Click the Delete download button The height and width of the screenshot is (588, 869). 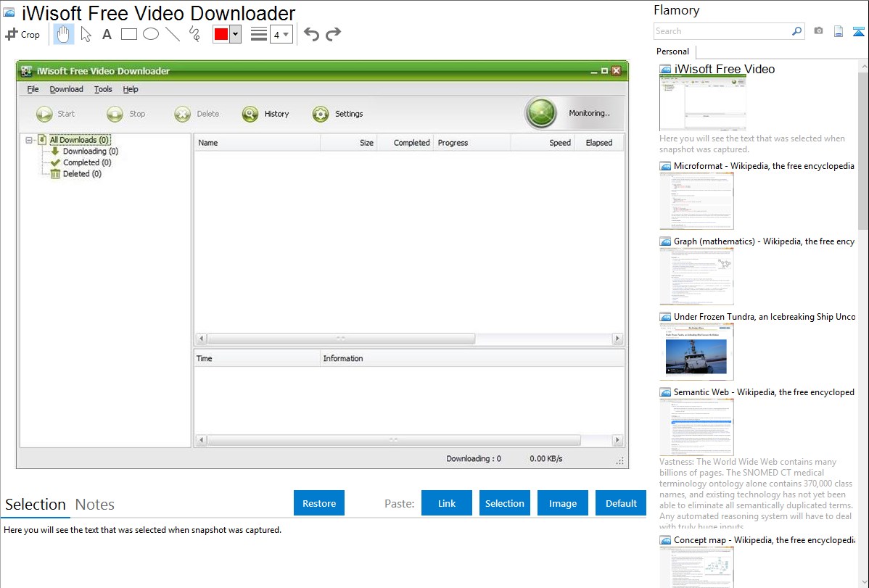[x=197, y=114]
